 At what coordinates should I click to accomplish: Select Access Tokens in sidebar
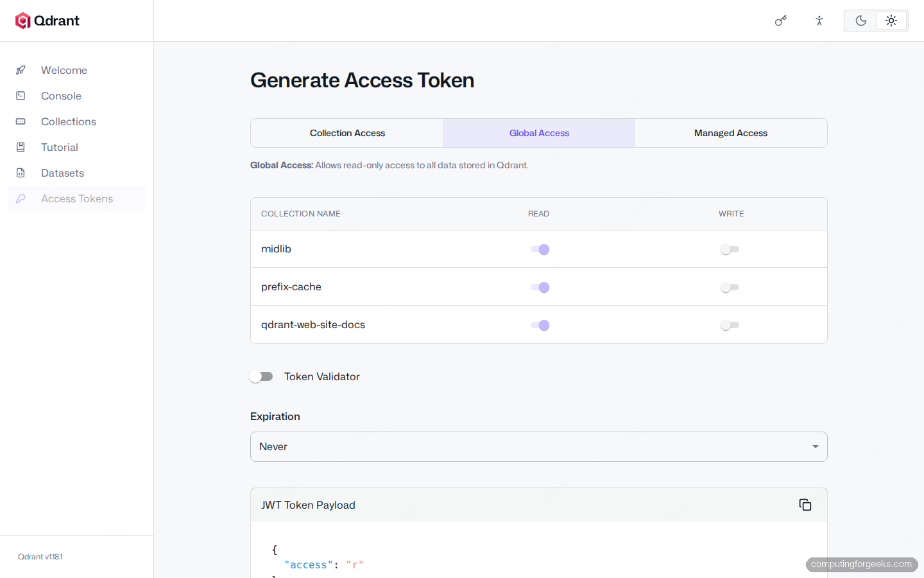coord(76,198)
